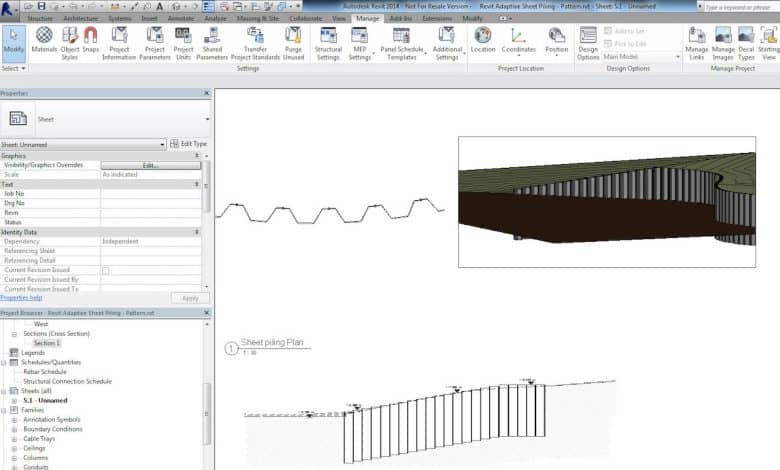
Task: Close the Project Browser panel
Action: coord(206,313)
